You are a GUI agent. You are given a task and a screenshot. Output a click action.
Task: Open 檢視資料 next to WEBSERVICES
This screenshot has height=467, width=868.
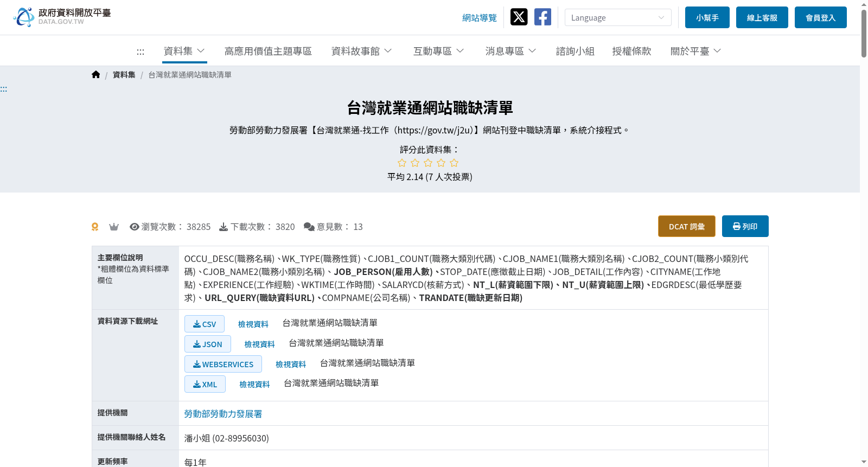tap(291, 364)
